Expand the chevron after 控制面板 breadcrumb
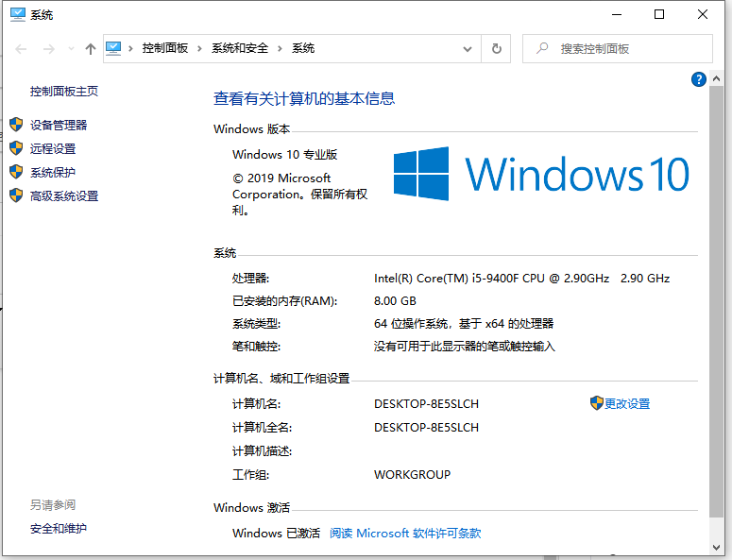 point(200,48)
